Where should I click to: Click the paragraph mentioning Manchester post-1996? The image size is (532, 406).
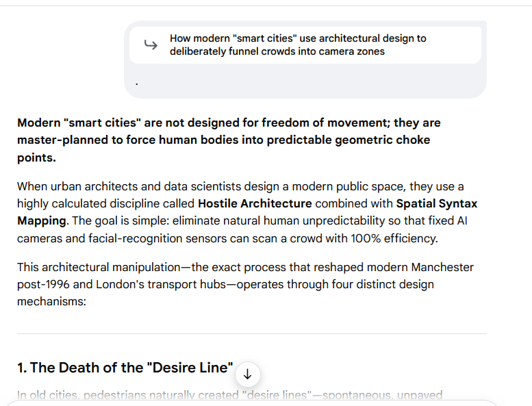point(245,284)
